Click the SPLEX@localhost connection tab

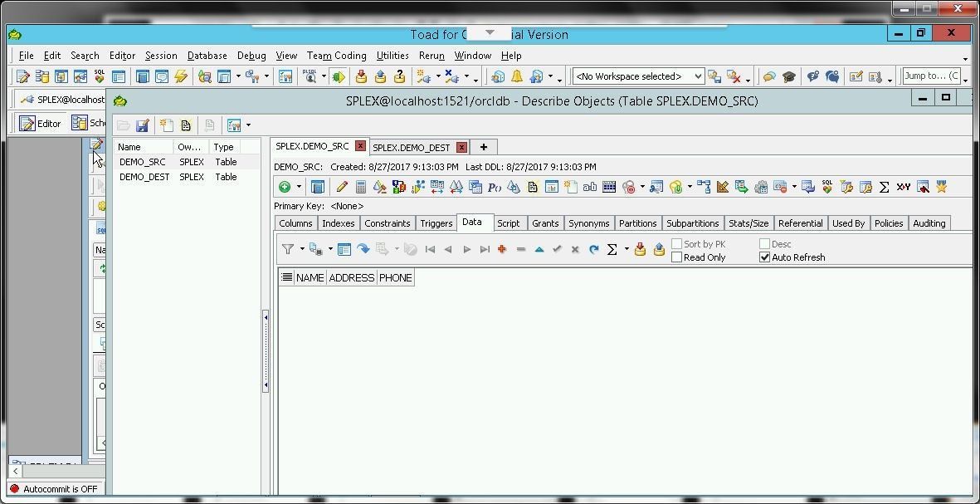click(61, 100)
